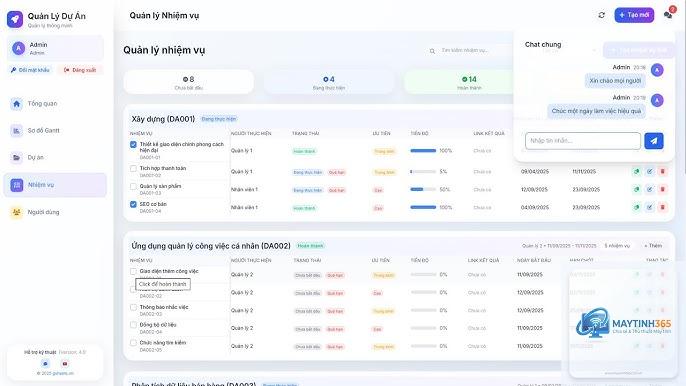Toggle the chat icon with notification badge
686x386 pixels.
click(x=668, y=14)
